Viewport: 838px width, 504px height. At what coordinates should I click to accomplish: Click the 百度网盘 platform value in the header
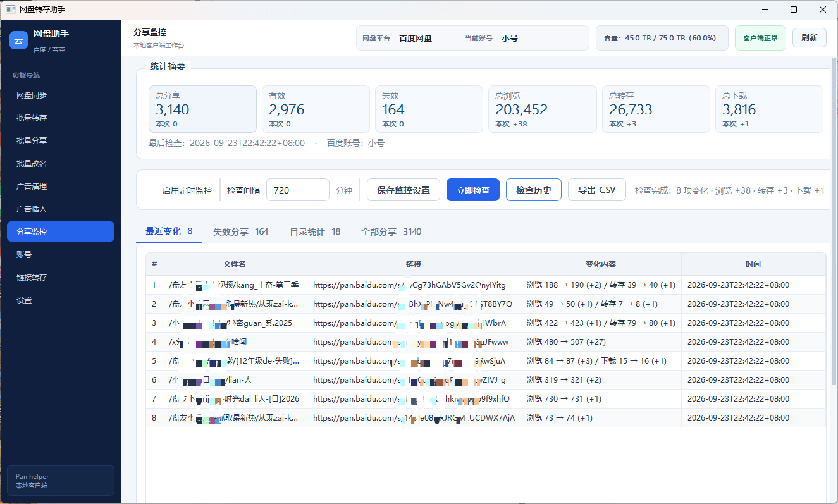[416, 38]
